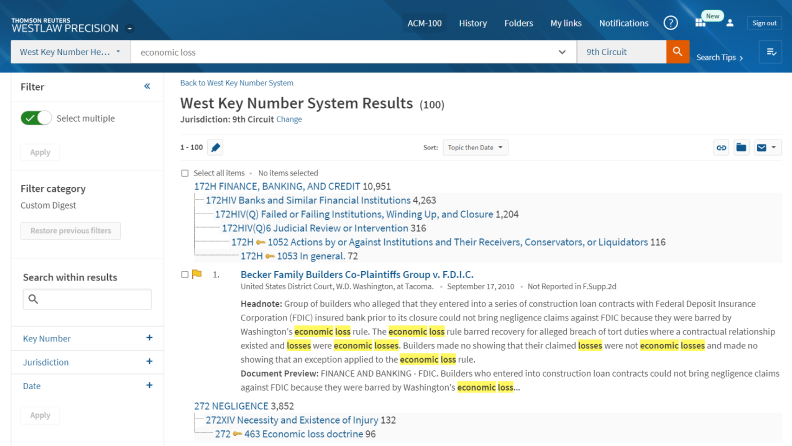This screenshot has height=446, width=792.
Task: Open 172HIV(Q)6 Judicial Review or Intervention
Action: (315, 228)
